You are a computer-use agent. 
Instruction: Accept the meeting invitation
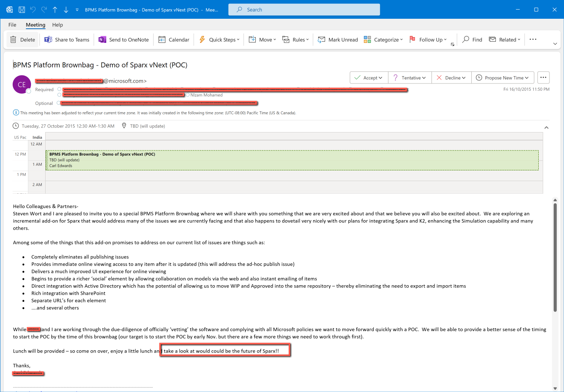click(x=369, y=78)
